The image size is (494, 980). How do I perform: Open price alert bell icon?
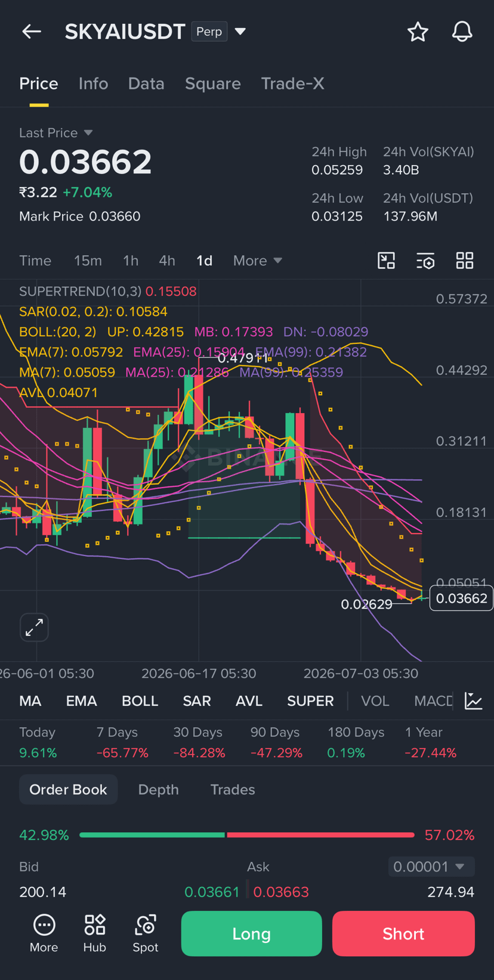pyautogui.click(x=462, y=32)
